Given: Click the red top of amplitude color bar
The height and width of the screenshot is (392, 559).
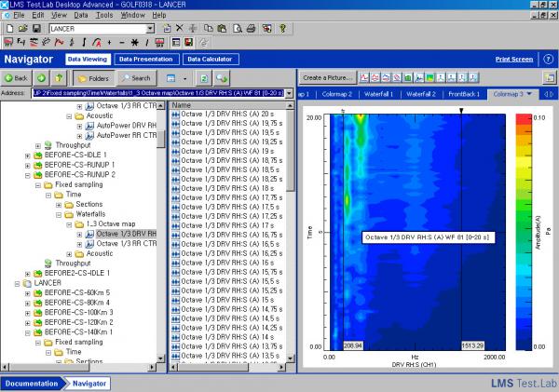Looking at the screenshot, I should [524, 118].
